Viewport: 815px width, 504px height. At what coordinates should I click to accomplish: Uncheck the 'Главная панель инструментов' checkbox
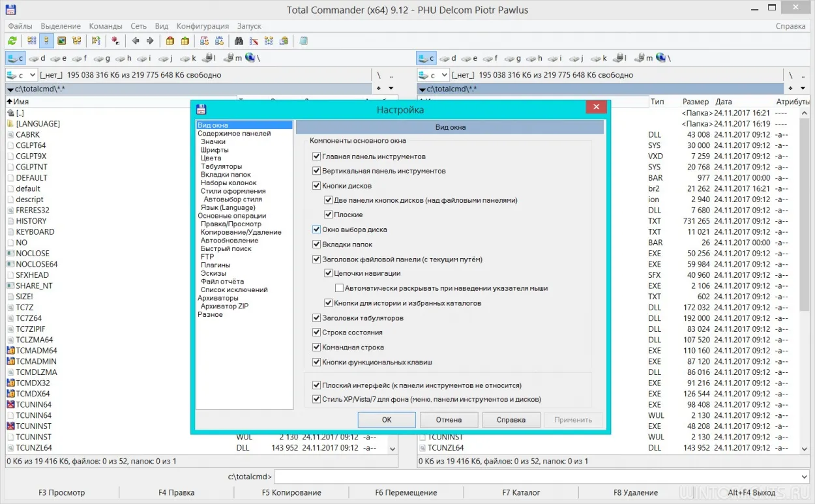317,156
